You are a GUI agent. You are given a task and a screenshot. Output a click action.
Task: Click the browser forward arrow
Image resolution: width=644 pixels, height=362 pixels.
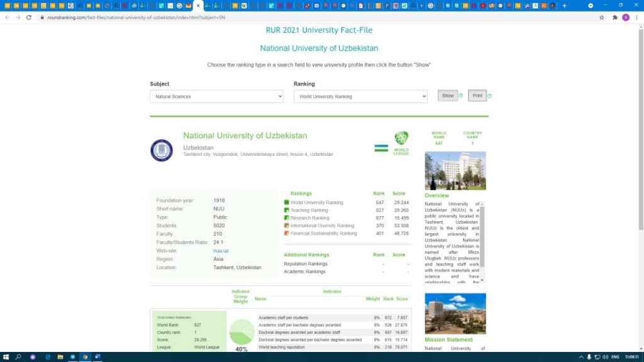(18, 18)
